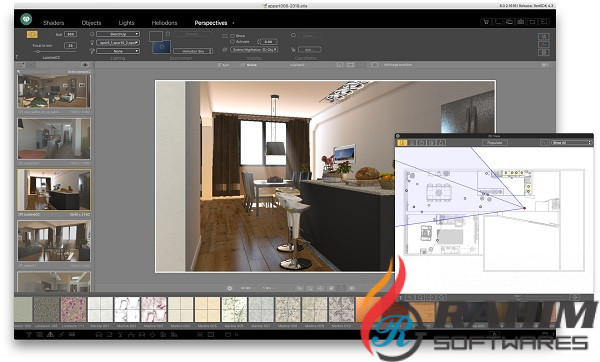This screenshot has width=600, height=362.
Task: Open the preview size dropdown below the preview
Action: pos(247,288)
